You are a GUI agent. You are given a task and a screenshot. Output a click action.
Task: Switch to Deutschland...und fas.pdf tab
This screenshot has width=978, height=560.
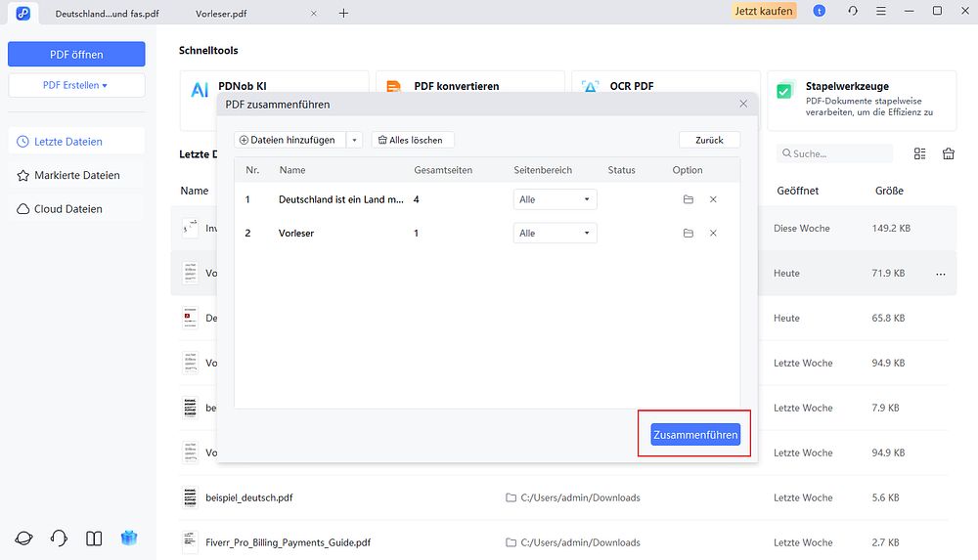[x=107, y=13]
